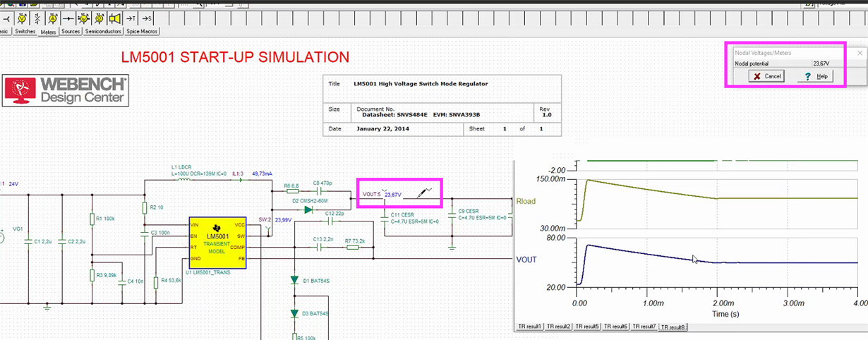This screenshot has height=340, width=868.
Task: Select the speaker/buzzer component icon
Action: 115,18
